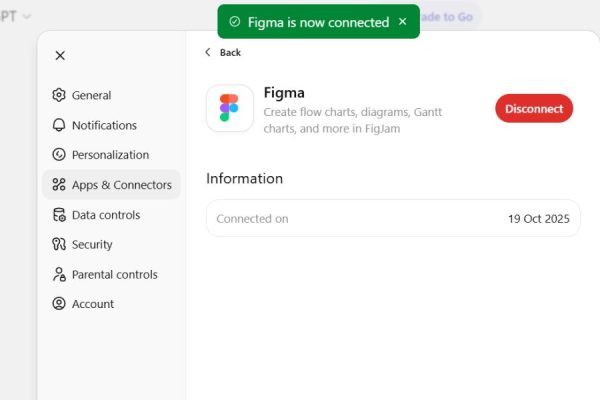Click the Upgrade to Go button
The height and width of the screenshot is (400, 600).
click(x=450, y=17)
